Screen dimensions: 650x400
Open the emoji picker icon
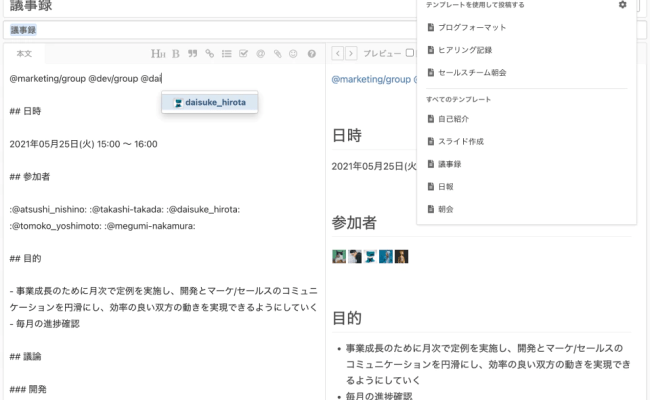click(293, 53)
